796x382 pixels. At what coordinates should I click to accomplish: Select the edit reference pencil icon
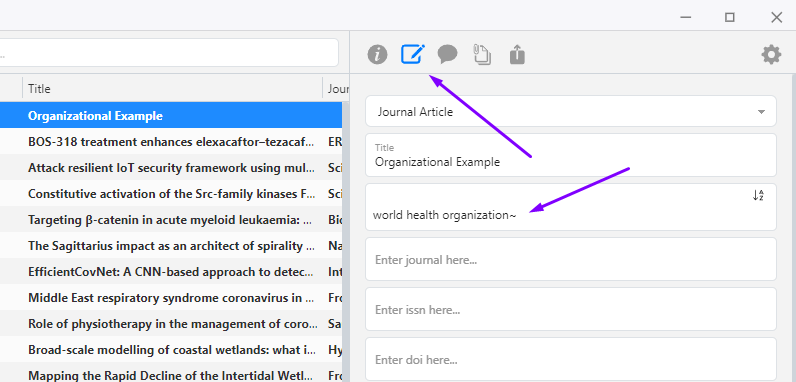[412, 54]
